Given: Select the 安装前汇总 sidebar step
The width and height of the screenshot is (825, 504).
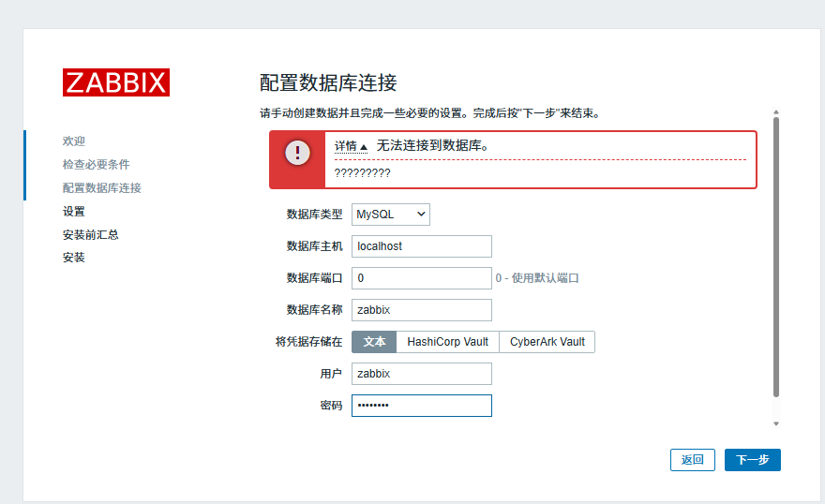Looking at the screenshot, I should pyautogui.click(x=91, y=234).
